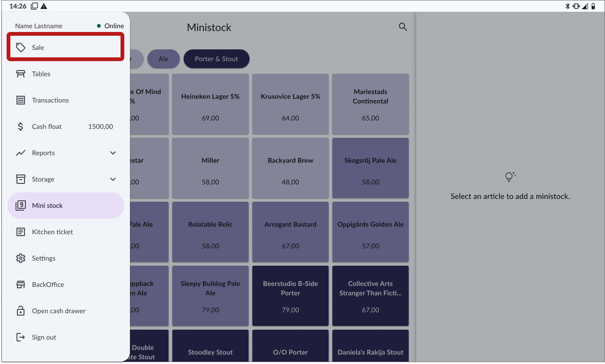Click the Open cash drawer lock icon
This screenshot has width=605, height=364.
(21, 311)
